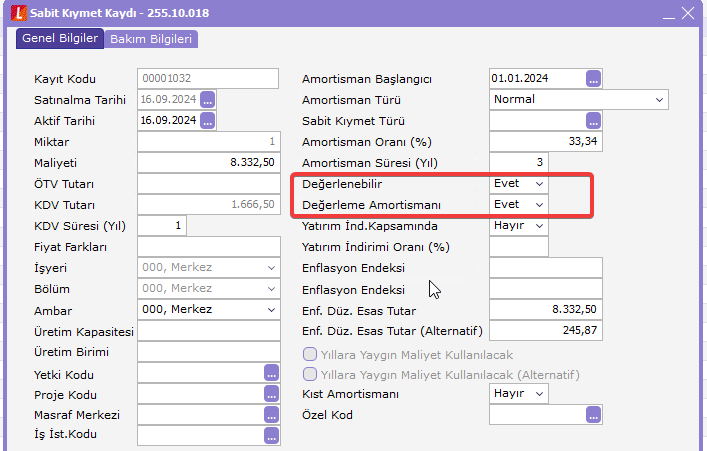Image resolution: width=707 pixels, height=451 pixels.
Task: Switch to the Bakım Bilgileri tab
Action: (x=150, y=39)
